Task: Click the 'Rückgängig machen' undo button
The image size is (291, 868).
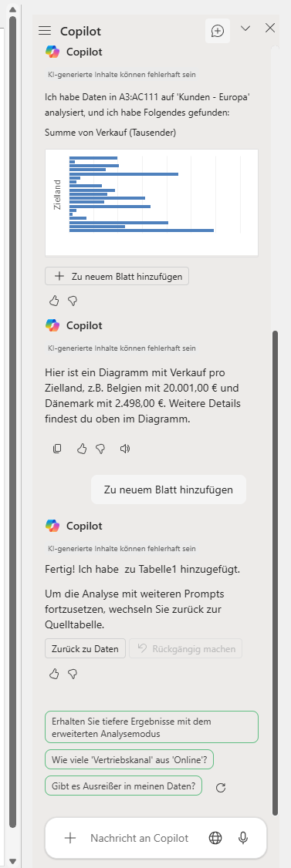Action: (x=186, y=649)
